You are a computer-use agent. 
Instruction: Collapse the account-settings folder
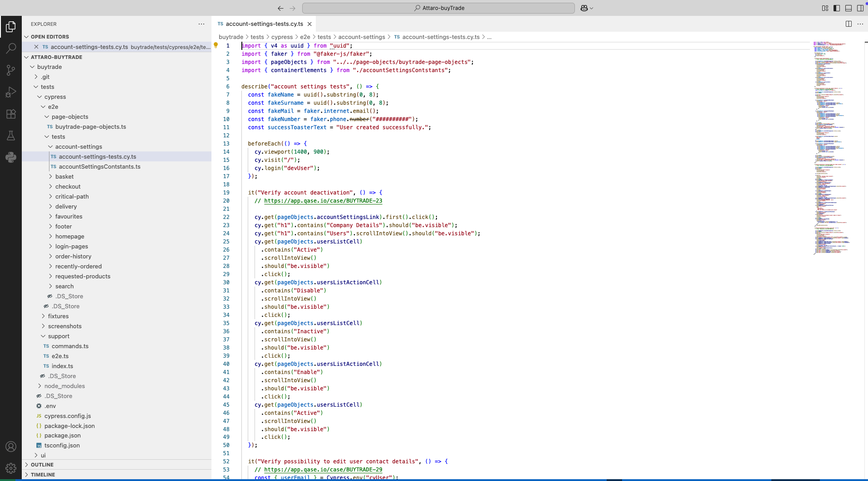point(78,146)
